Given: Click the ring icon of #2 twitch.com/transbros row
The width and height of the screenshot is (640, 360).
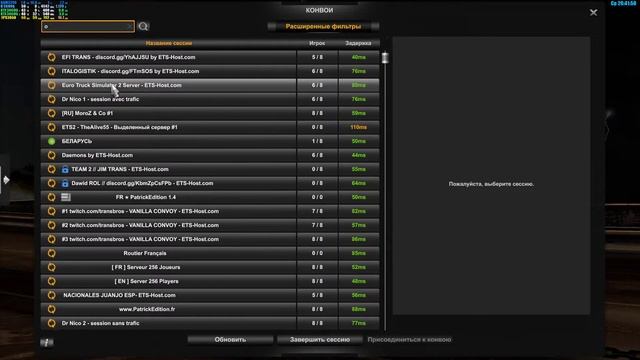Looking at the screenshot, I should point(51,225).
